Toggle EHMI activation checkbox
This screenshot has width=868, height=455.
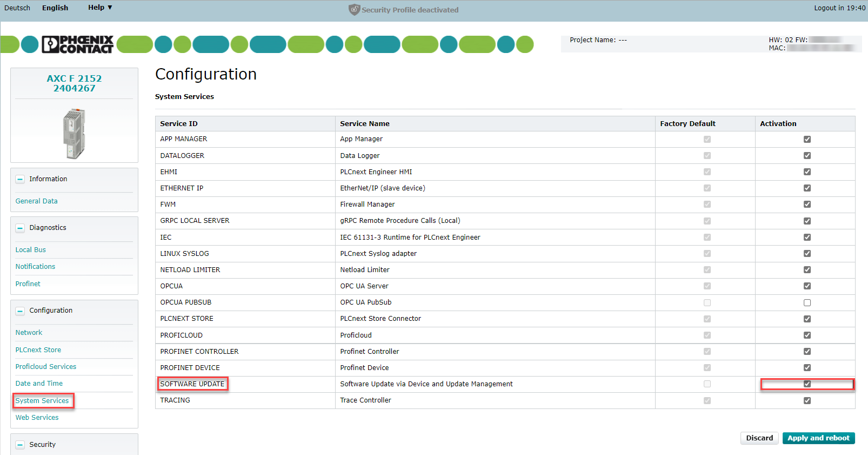[x=807, y=172]
